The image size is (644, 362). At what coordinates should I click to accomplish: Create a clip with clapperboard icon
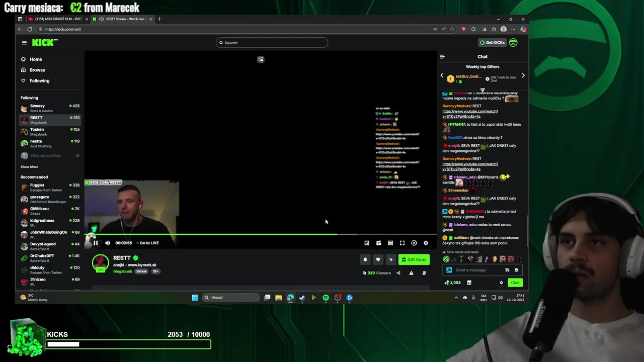(378, 243)
